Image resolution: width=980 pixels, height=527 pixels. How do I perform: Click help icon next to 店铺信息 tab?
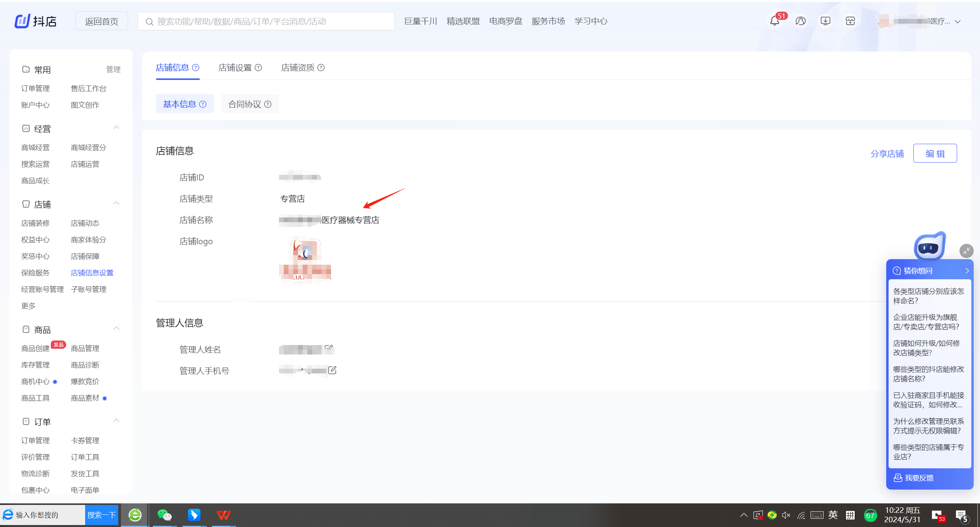[196, 68]
